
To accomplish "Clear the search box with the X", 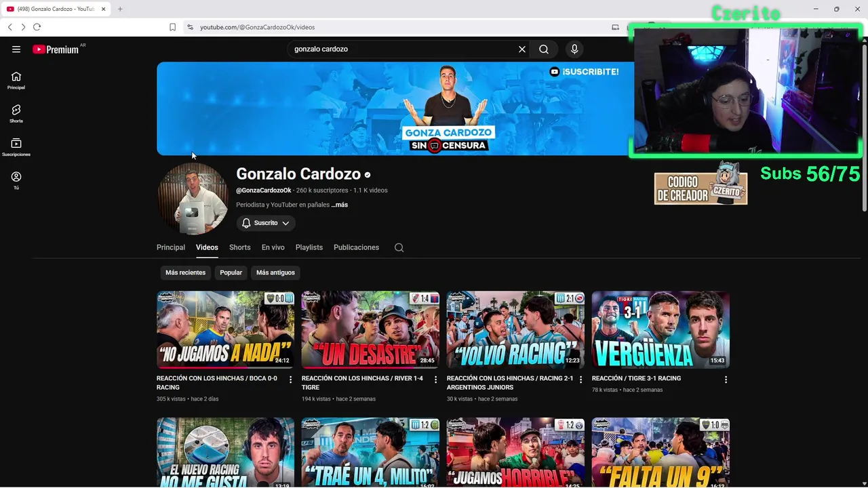I will 522,49.
